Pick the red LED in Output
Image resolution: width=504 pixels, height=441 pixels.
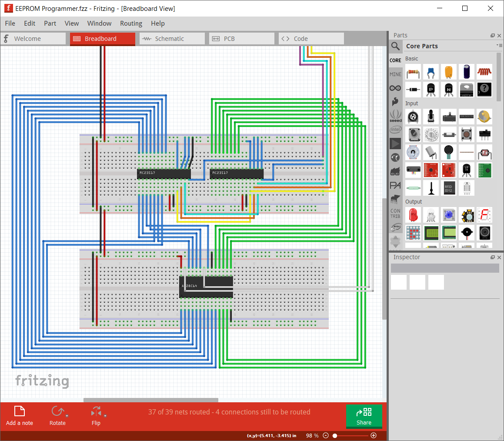click(413, 215)
